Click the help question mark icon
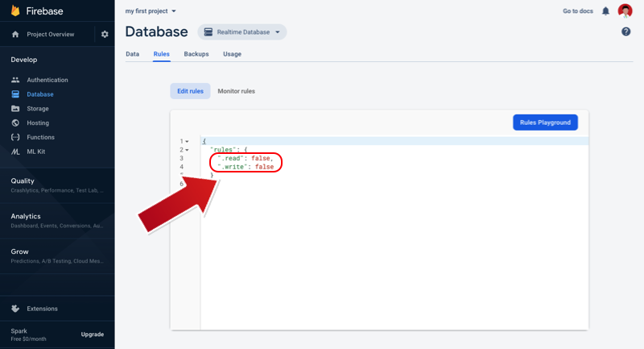This screenshot has height=349, width=644. (625, 31)
